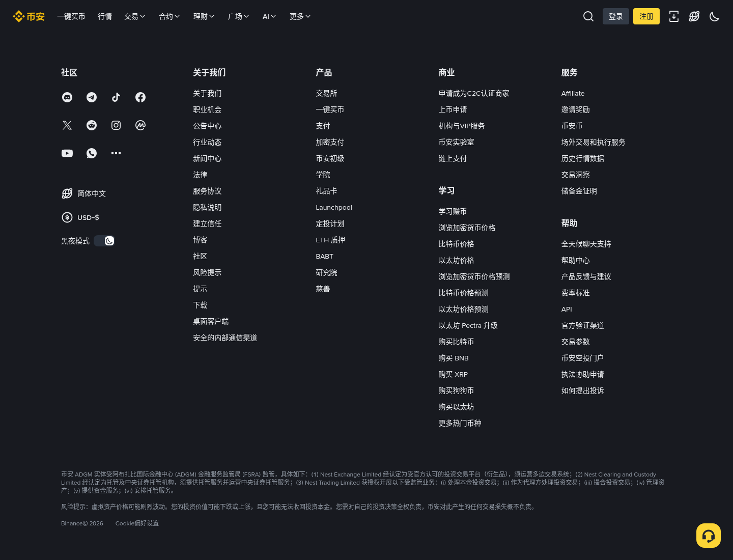Open the 交易所 product link

(326, 93)
